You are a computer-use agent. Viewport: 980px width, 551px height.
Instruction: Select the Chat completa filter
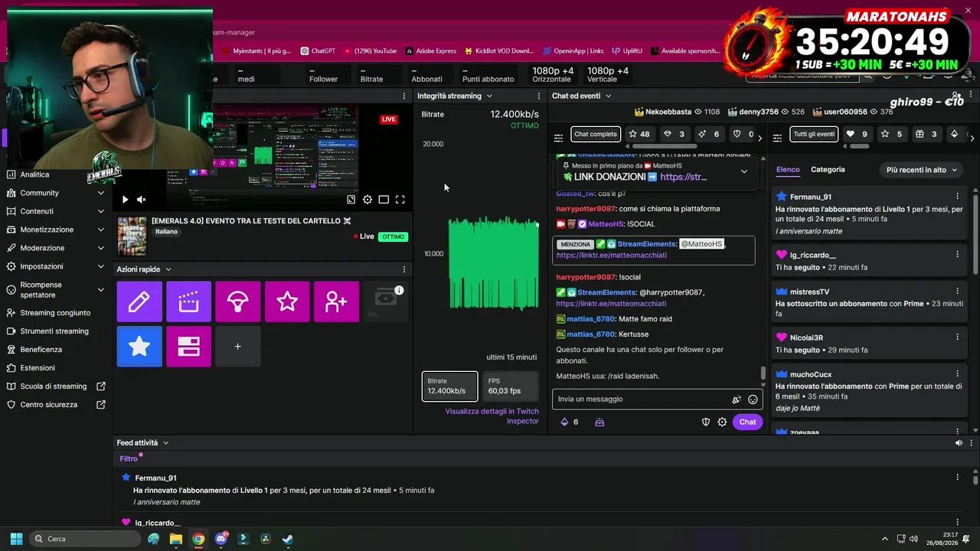coord(596,134)
